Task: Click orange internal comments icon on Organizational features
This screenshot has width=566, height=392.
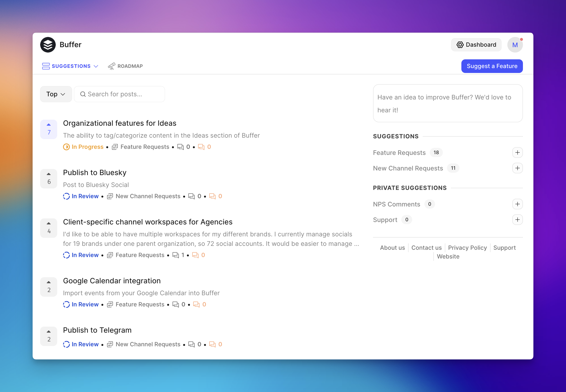Action: [201, 147]
